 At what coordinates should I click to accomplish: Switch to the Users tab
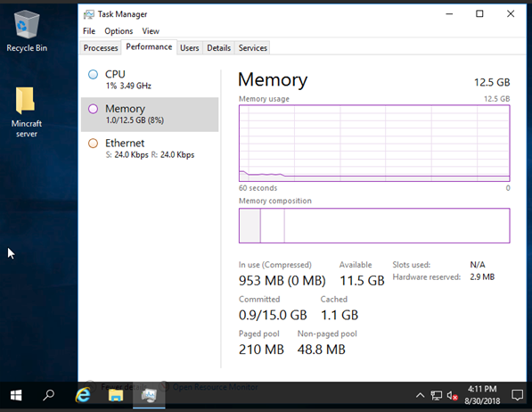[189, 48]
